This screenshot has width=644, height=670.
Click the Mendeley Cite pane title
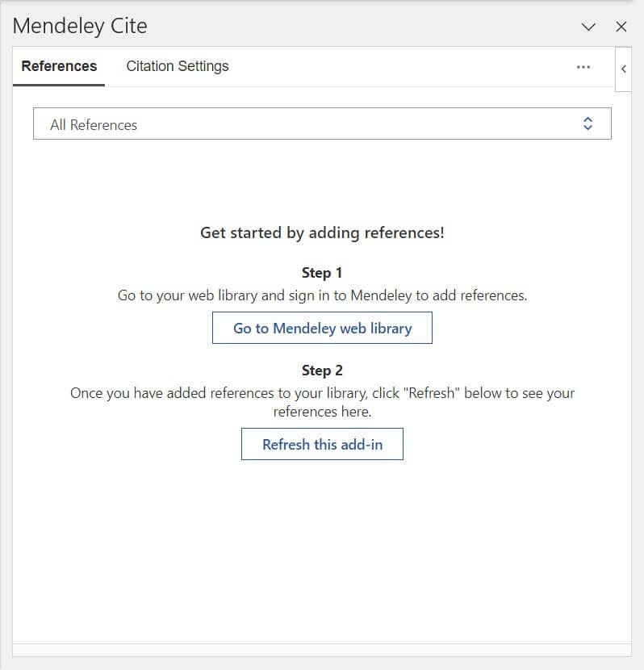click(x=80, y=26)
